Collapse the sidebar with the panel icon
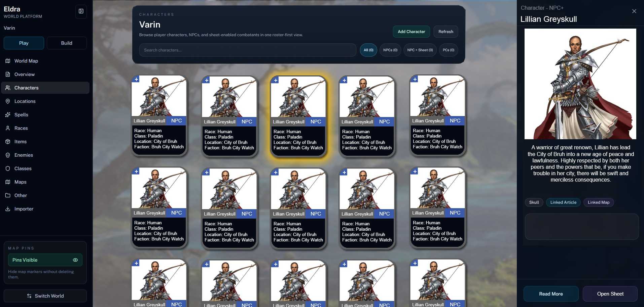The height and width of the screenshot is (307, 644). coord(81,11)
